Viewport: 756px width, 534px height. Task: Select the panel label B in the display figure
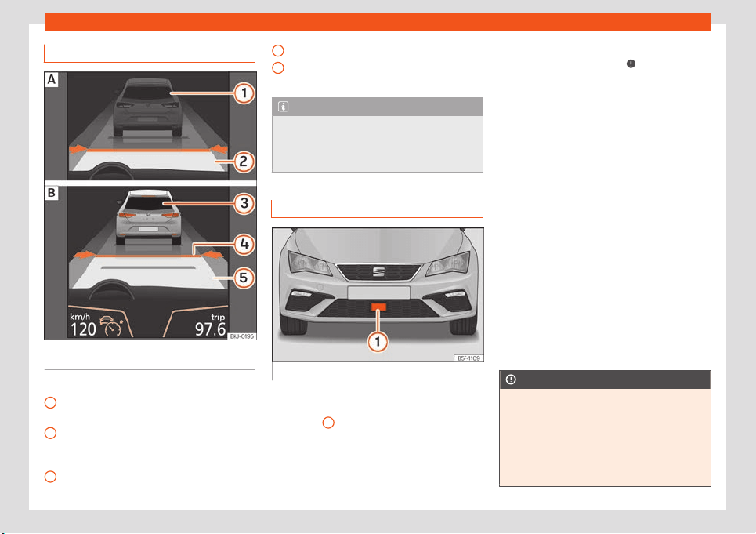(52, 193)
